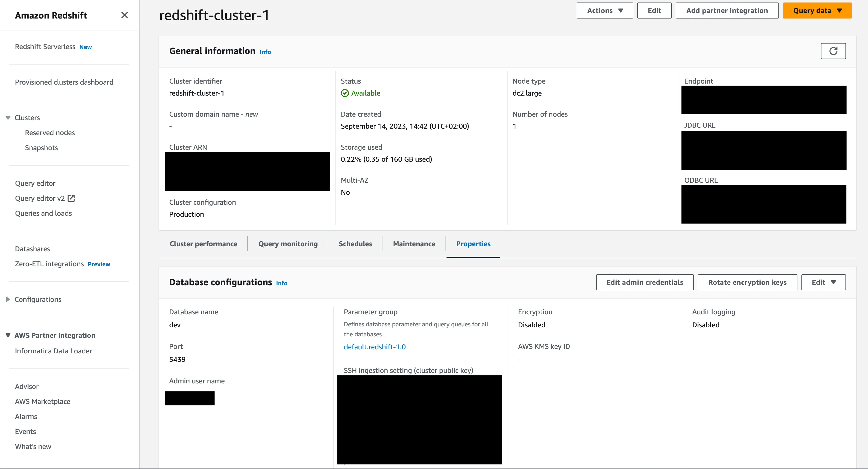Click the Add partner integration button
Screen dimensions: 868x469
pyautogui.click(x=727, y=11)
